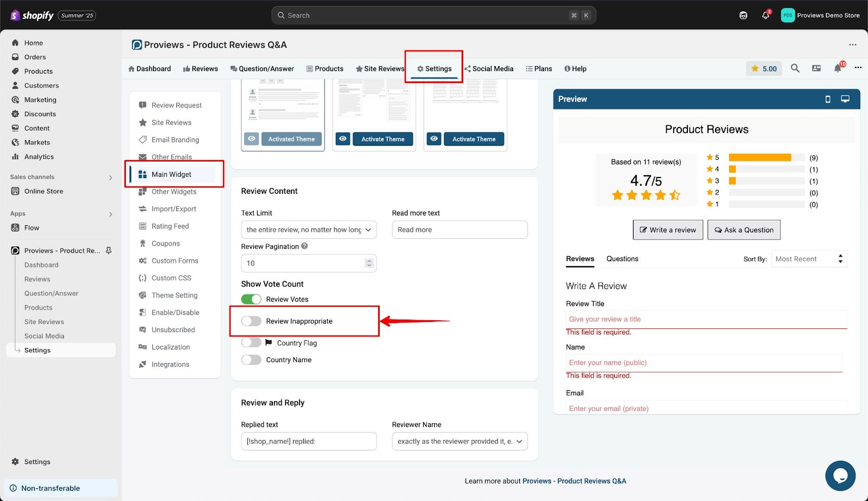Click the Review Pagination help icon
The height and width of the screenshot is (501, 868).
[304, 246]
